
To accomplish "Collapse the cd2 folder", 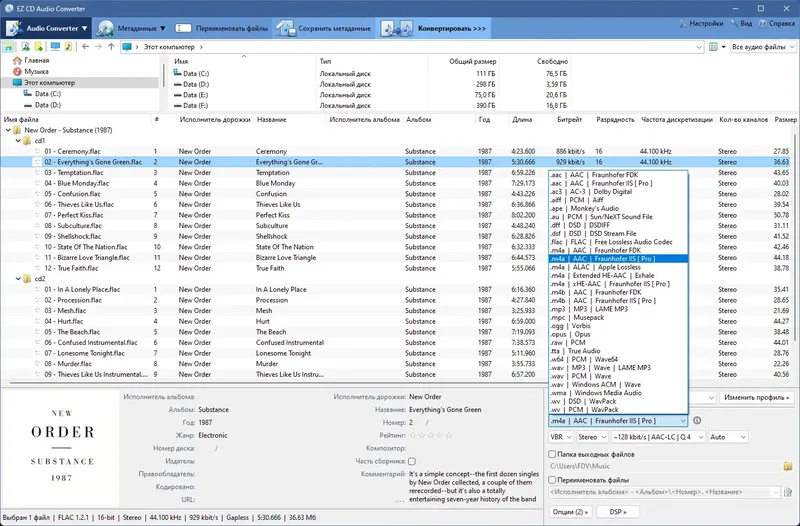I will pos(18,279).
